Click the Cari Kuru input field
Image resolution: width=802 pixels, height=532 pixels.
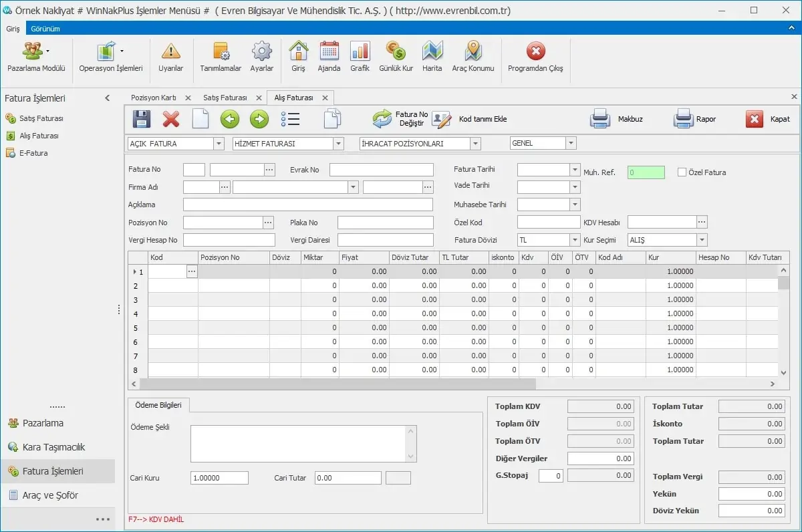tap(219, 478)
